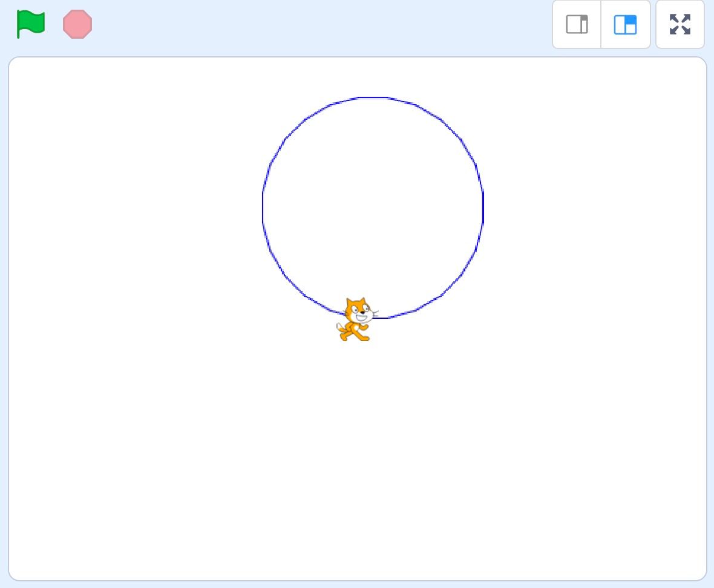
Task: Select the Scratch cat sprite on stage
Action: coord(357,319)
